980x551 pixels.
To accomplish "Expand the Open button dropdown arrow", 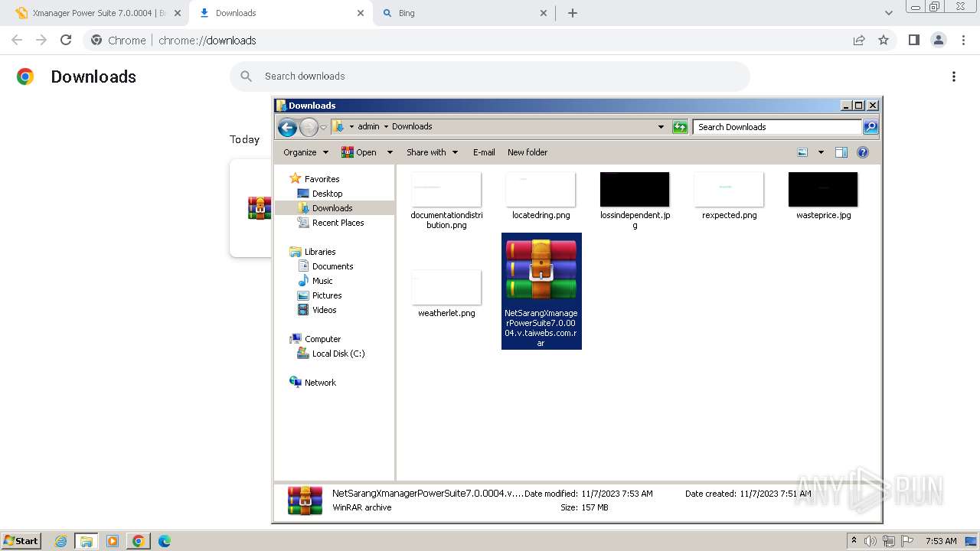I will coord(390,152).
